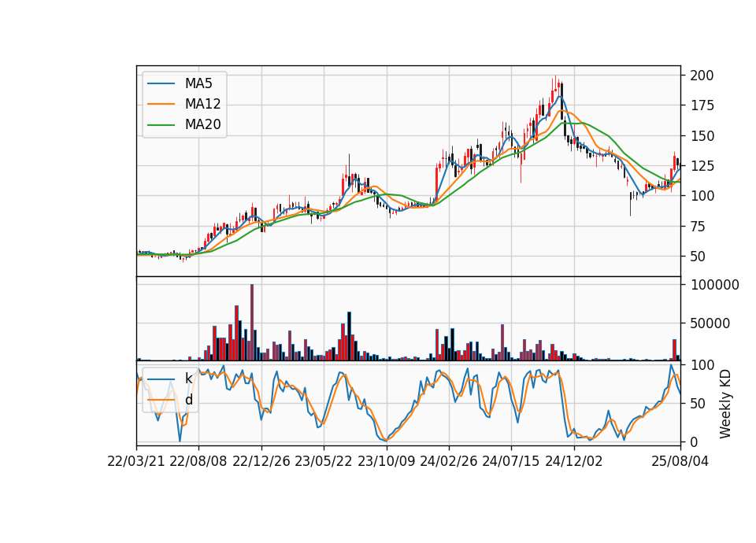Click the 24/02/26 date tick label

[x=449, y=461]
